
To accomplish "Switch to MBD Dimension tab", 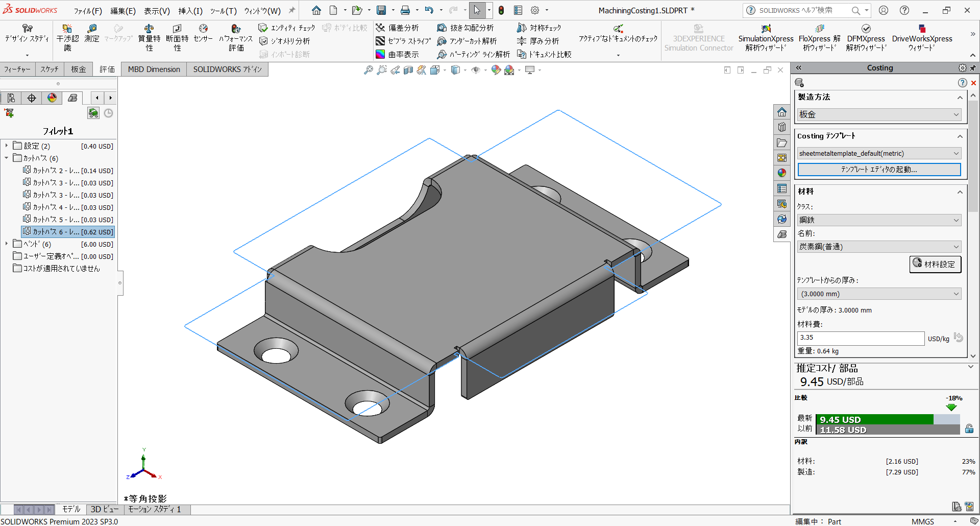I will [154, 69].
